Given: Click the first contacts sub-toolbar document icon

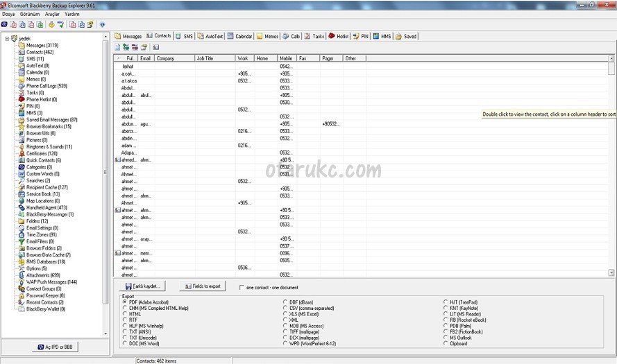Looking at the screenshot, I should (x=117, y=47).
